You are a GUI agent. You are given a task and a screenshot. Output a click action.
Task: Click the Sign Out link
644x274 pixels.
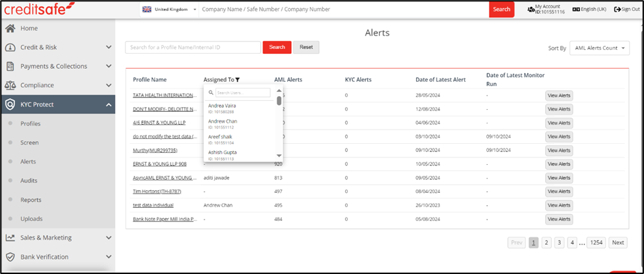[x=627, y=10]
